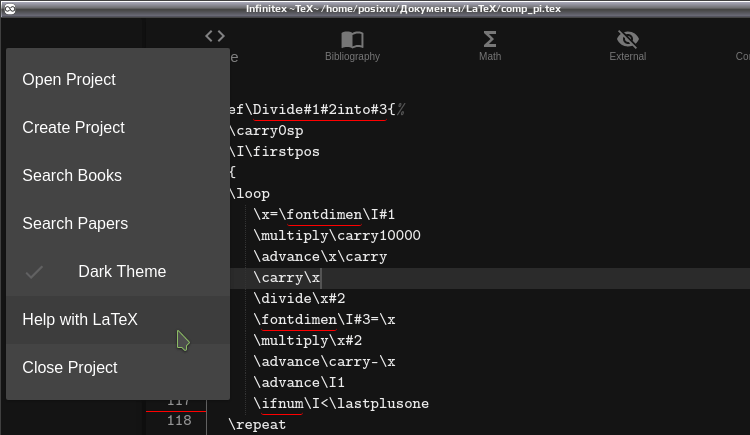Select Search Papers menu entry
Viewport: 750px width, 435px height.
(118, 223)
